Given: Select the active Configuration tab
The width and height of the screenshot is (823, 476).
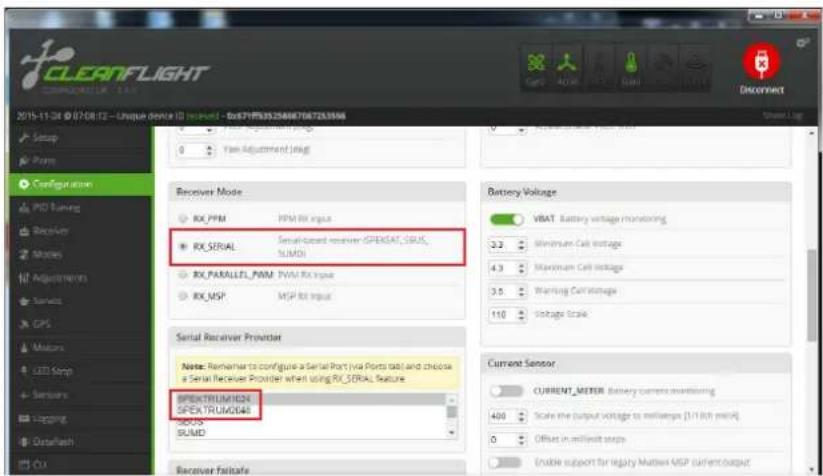Looking at the screenshot, I should pyautogui.click(x=82, y=184).
